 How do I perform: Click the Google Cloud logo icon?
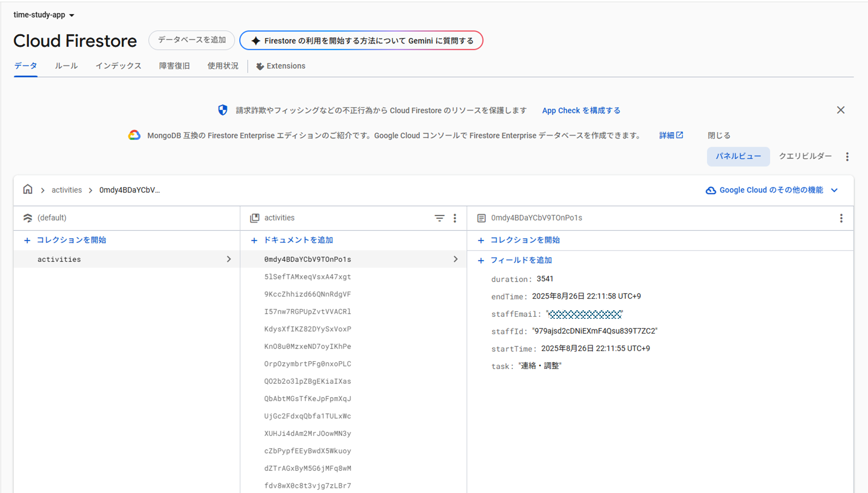coord(134,135)
